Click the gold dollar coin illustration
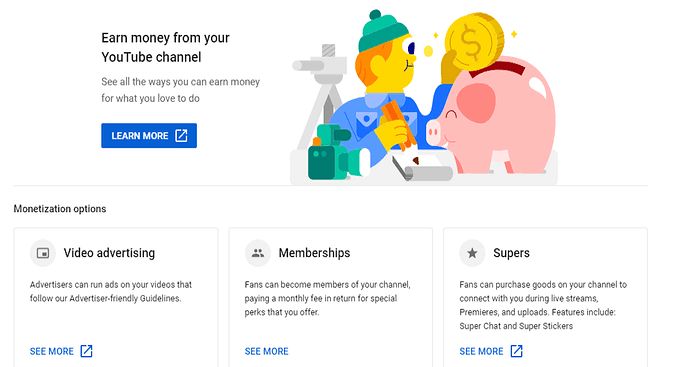The image size is (690, 367). [x=474, y=42]
